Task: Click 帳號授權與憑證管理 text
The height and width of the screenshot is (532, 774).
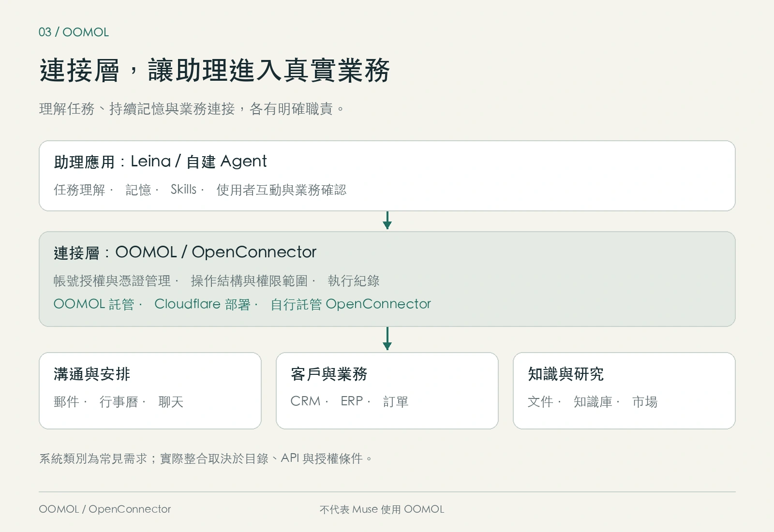Action: 112,281
